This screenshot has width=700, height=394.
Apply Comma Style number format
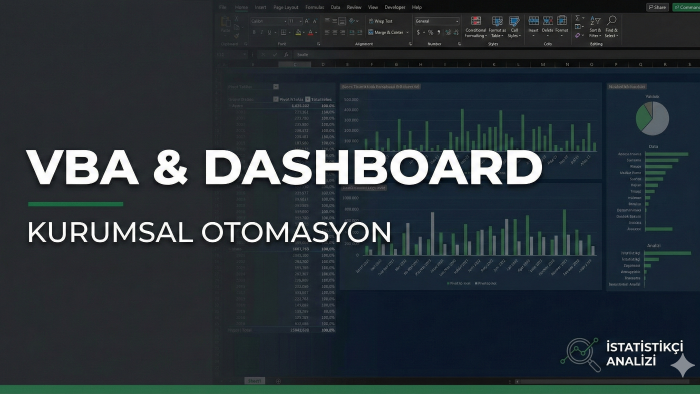(439, 33)
